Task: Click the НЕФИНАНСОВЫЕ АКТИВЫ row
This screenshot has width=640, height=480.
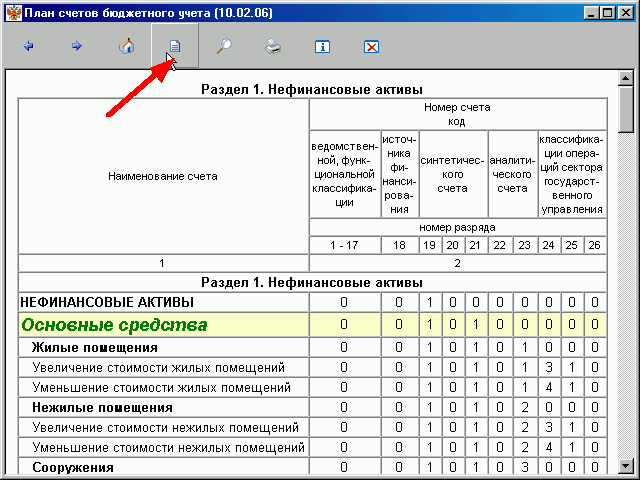Action: click(312, 302)
